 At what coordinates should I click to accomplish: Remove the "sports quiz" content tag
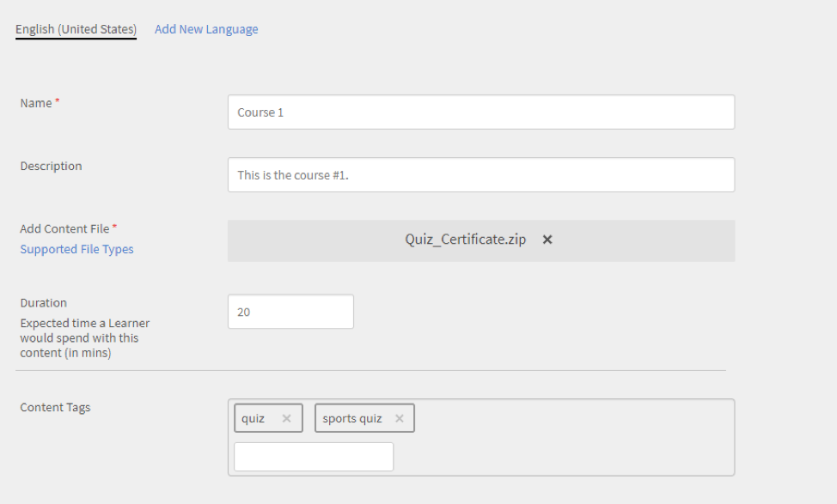[399, 418]
